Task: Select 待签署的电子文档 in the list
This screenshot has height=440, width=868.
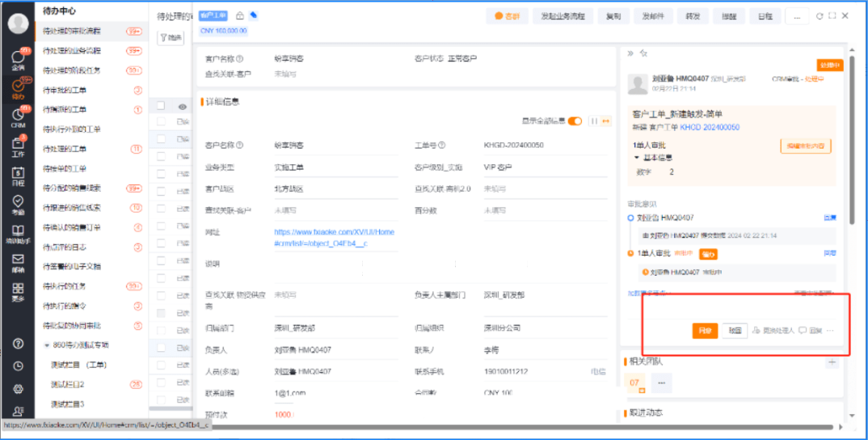Action: pyautogui.click(x=91, y=267)
